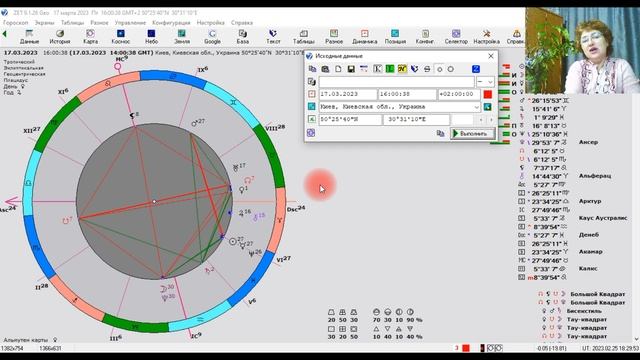Select the large circle option in dialog

coord(451,69)
